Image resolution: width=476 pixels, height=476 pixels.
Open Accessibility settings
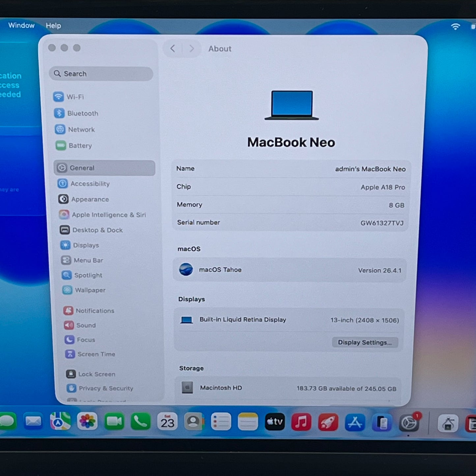84,184
